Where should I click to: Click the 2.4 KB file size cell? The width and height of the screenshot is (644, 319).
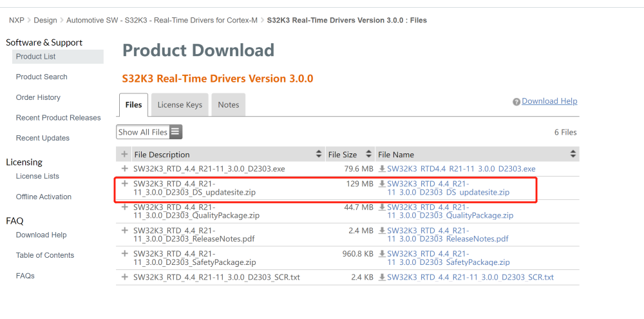[362, 277]
